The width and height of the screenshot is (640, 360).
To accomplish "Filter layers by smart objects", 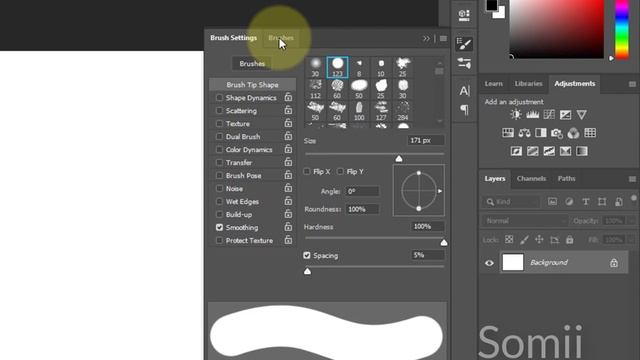I will (619, 202).
